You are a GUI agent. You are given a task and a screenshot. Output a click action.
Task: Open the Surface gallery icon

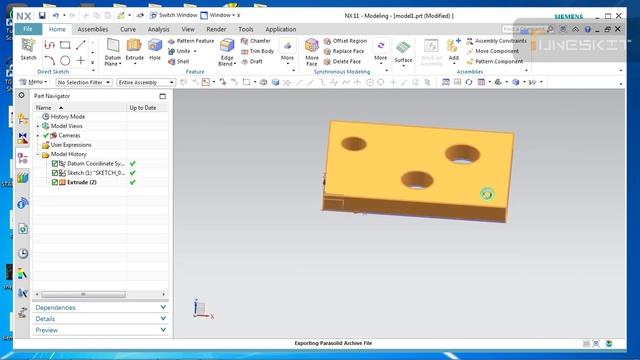(x=403, y=48)
